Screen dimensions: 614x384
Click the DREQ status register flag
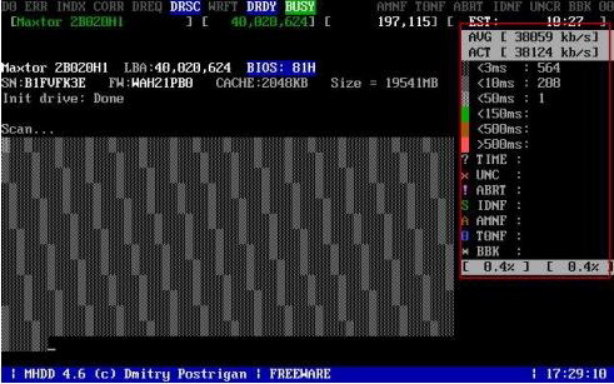[147, 7]
